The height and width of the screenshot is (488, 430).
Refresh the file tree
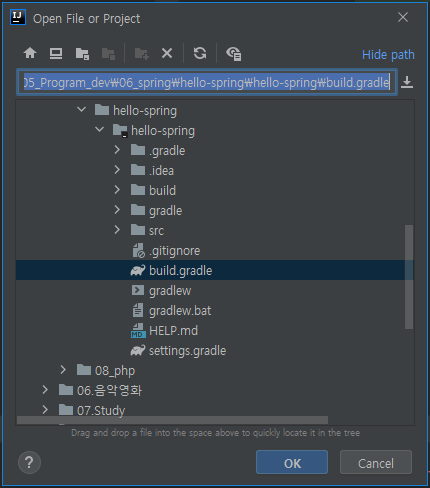click(x=200, y=53)
